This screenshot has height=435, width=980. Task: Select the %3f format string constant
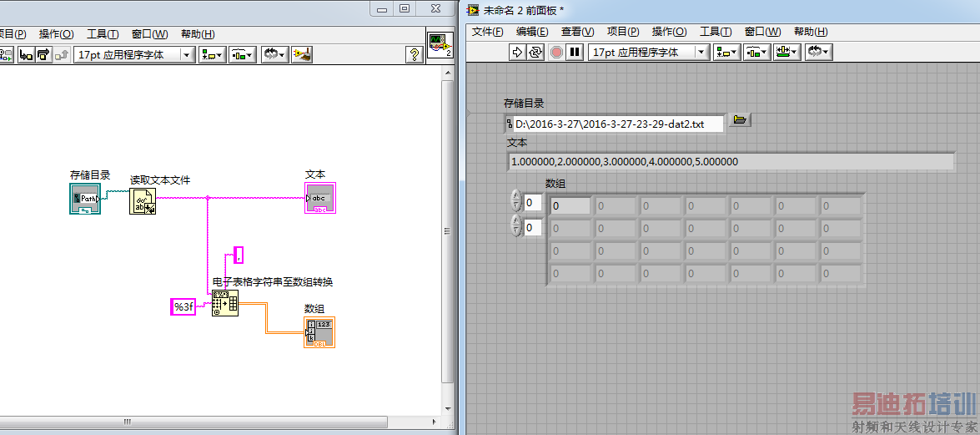point(183,306)
